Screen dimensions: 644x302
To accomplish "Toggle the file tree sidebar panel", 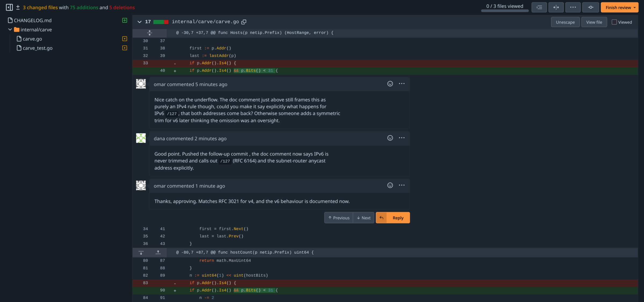I will coord(9,7).
